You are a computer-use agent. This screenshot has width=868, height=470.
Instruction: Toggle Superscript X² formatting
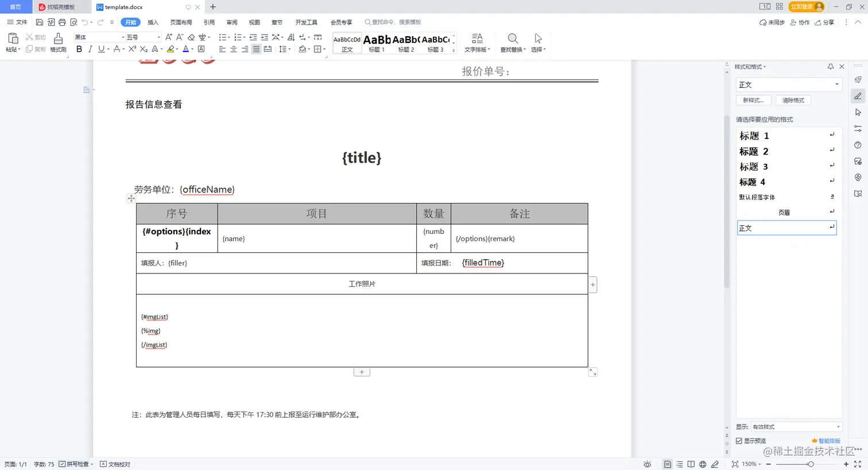pyautogui.click(x=133, y=49)
